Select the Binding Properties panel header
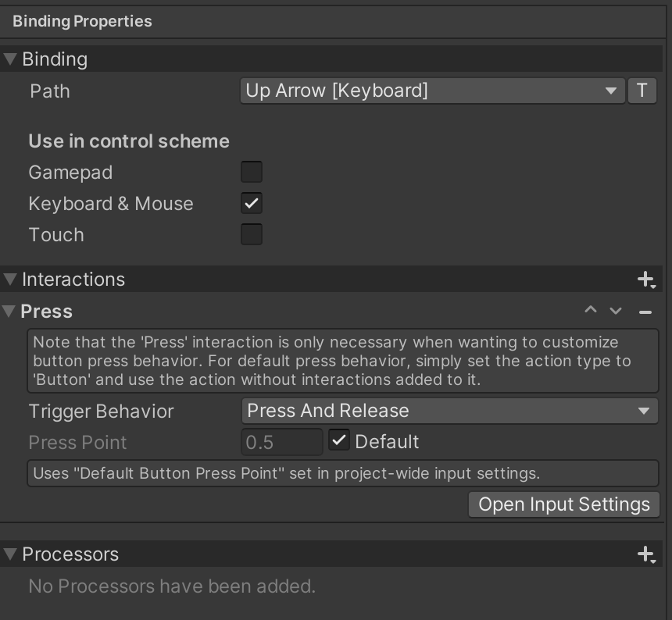 tap(82, 21)
